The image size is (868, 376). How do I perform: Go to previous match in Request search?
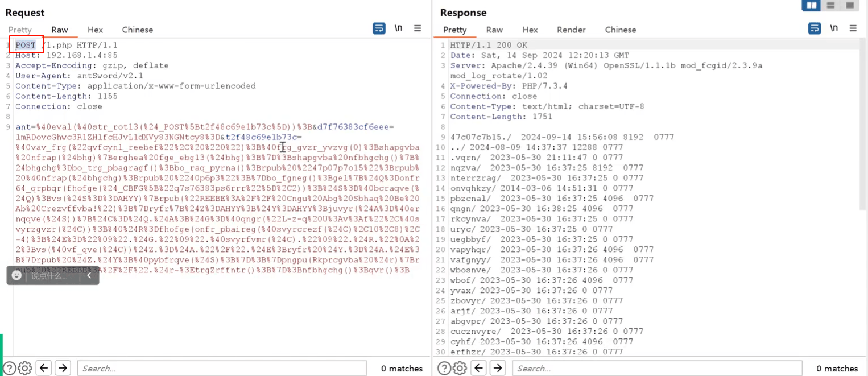click(44, 368)
